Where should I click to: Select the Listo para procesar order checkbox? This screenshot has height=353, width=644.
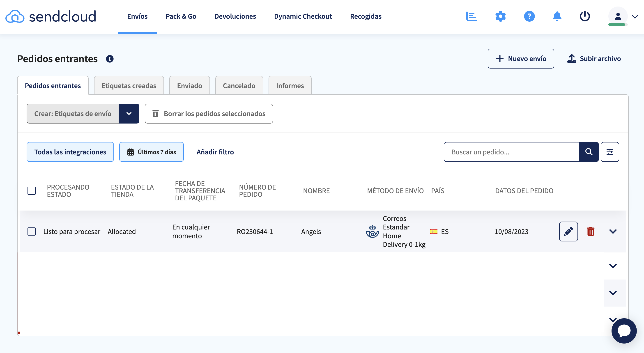pos(32,232)
